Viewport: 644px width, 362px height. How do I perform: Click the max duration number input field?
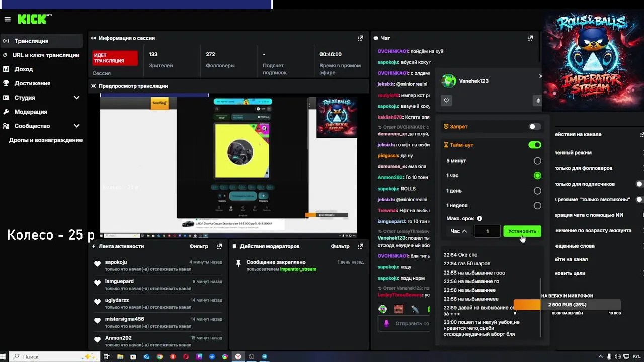[x=487, y=231]
